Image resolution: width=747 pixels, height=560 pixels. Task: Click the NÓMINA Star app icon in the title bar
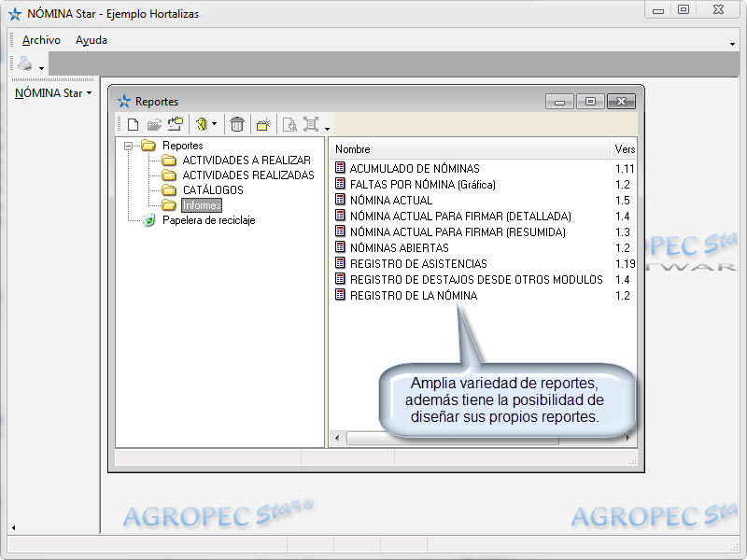(15, 14)
